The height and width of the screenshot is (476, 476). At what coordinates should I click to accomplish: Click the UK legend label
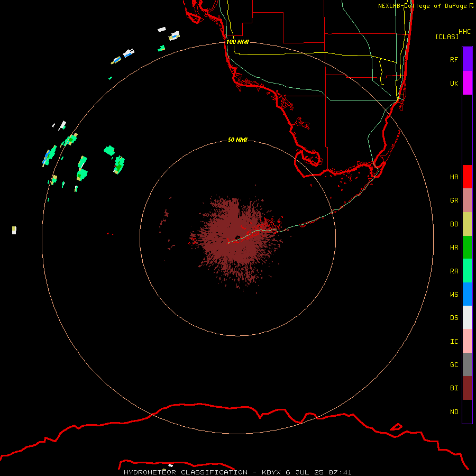pyautogui.click(x=454, y=83)
